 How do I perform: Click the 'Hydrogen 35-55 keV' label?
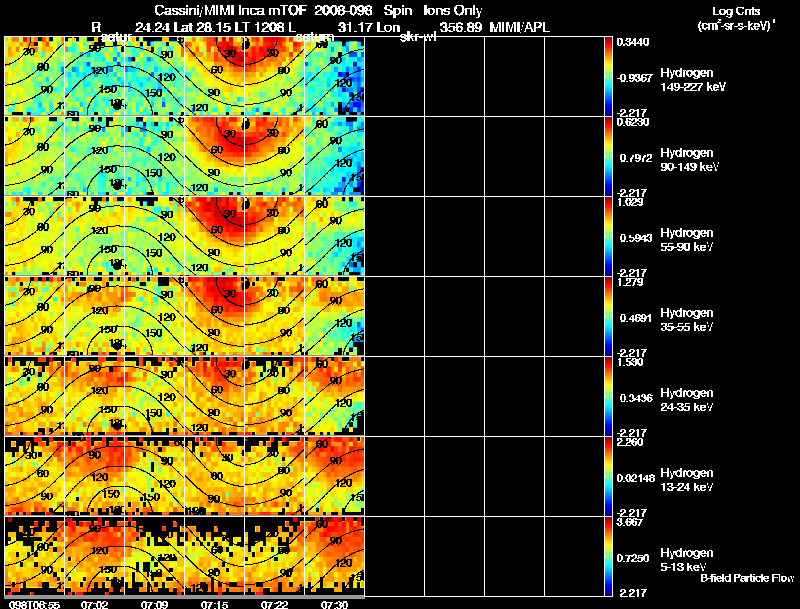pyautogui.click(x=687, y=320)
